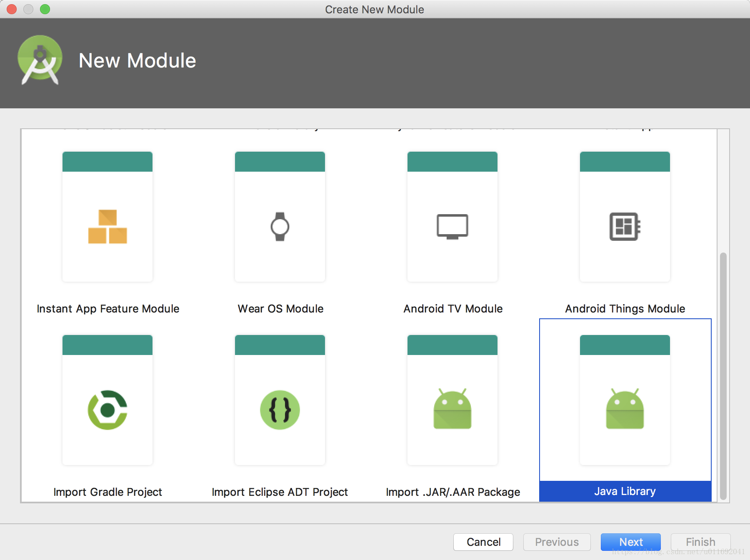Click the Android TV Module label

453,309
